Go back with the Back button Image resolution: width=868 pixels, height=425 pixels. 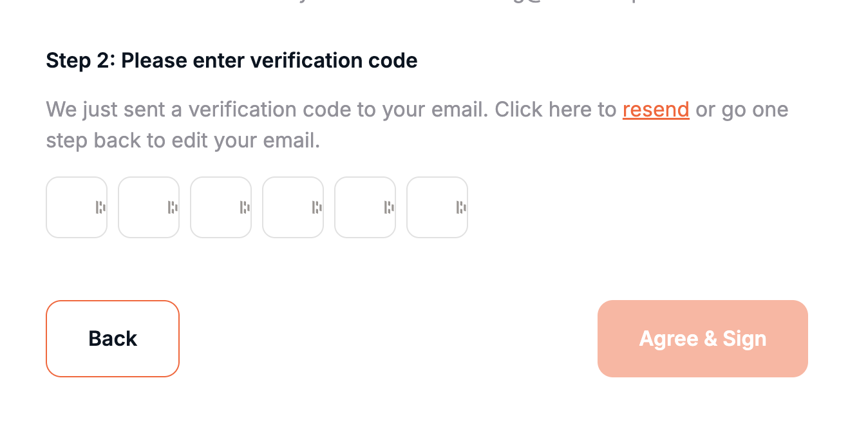113,339
